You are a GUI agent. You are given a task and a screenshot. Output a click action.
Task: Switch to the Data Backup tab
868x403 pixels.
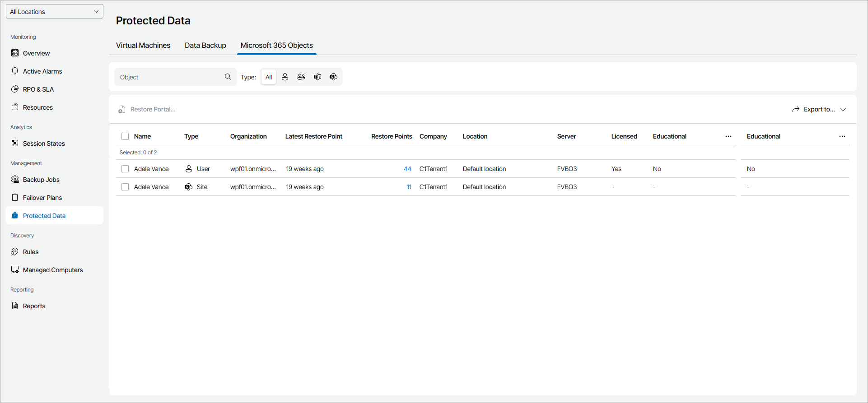(205, 46)
